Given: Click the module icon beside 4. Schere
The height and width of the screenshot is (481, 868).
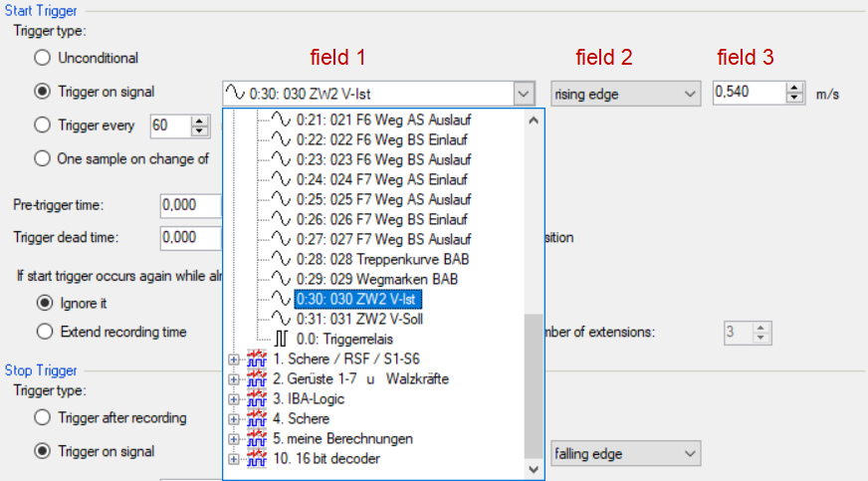Looking at the screenshot, I should [258, 419].
